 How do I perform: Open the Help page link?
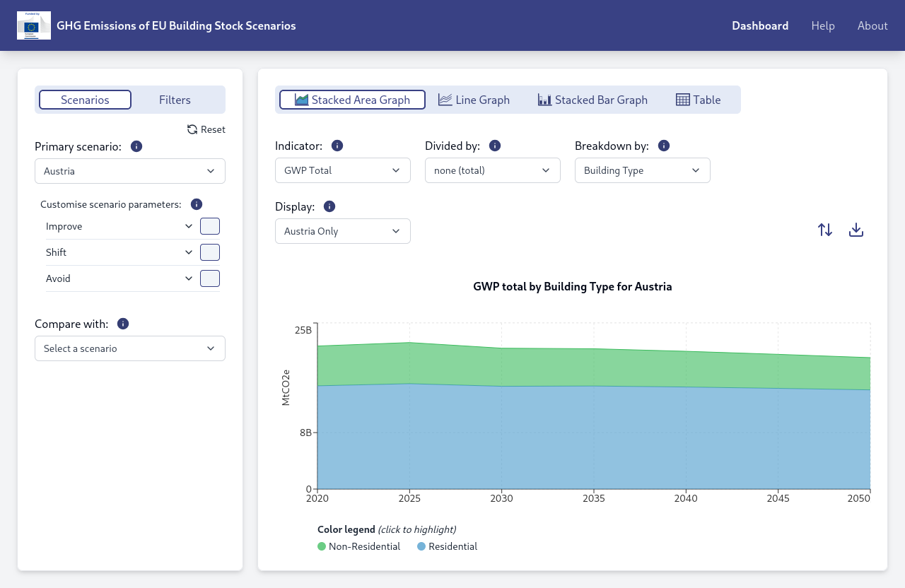pos(823,25)
